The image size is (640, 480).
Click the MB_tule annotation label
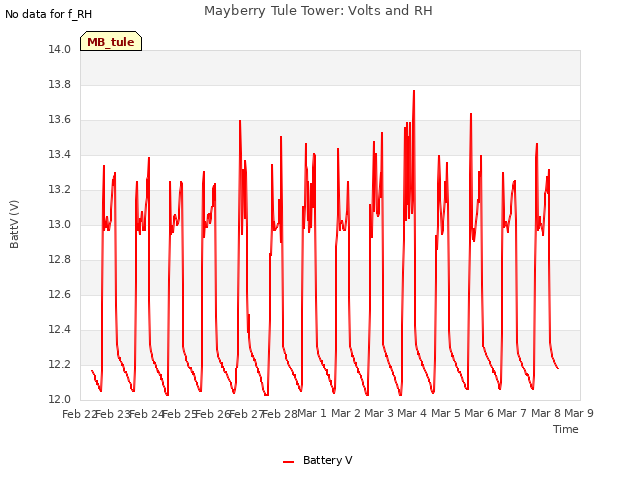[111, 41]
